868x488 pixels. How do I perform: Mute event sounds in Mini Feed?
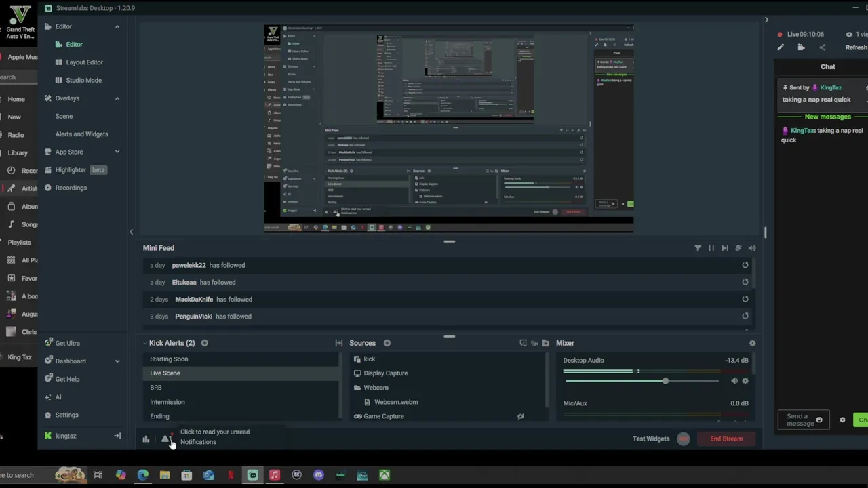738,248
